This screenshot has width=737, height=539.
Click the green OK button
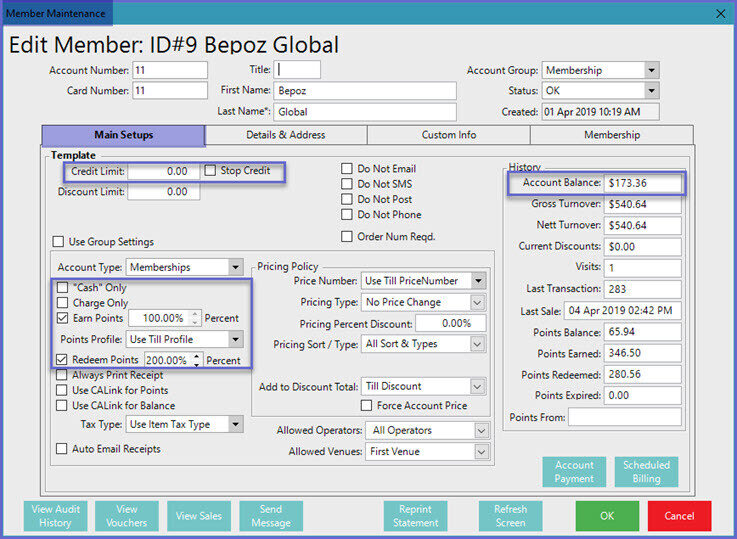606,516
